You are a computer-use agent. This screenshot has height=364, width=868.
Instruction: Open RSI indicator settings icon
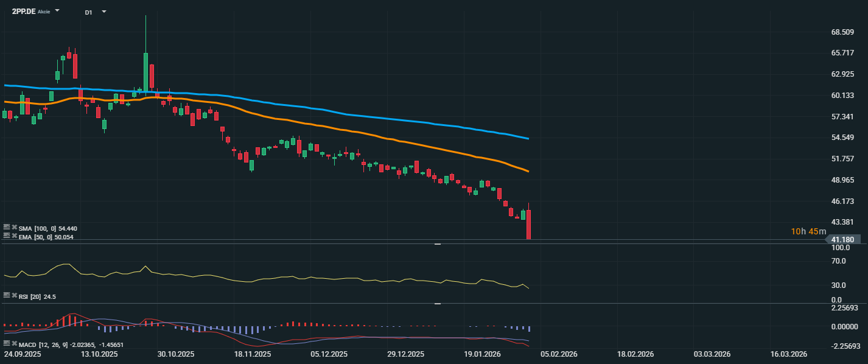tap(7, 295)
